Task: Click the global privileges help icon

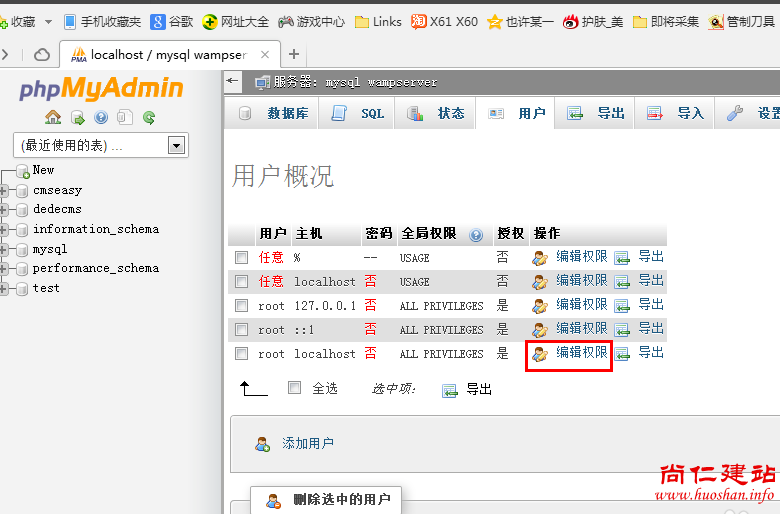Action: 476,234
